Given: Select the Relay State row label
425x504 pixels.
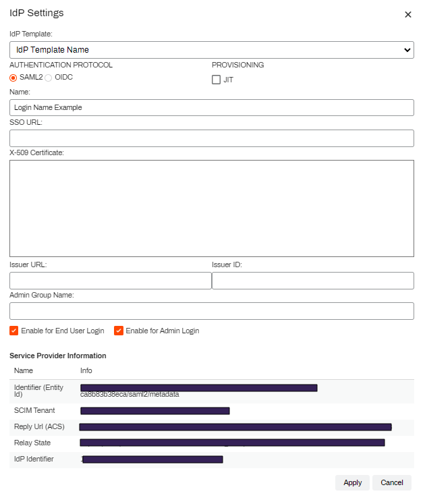Looking at the screenshot, I should [32, 443].
